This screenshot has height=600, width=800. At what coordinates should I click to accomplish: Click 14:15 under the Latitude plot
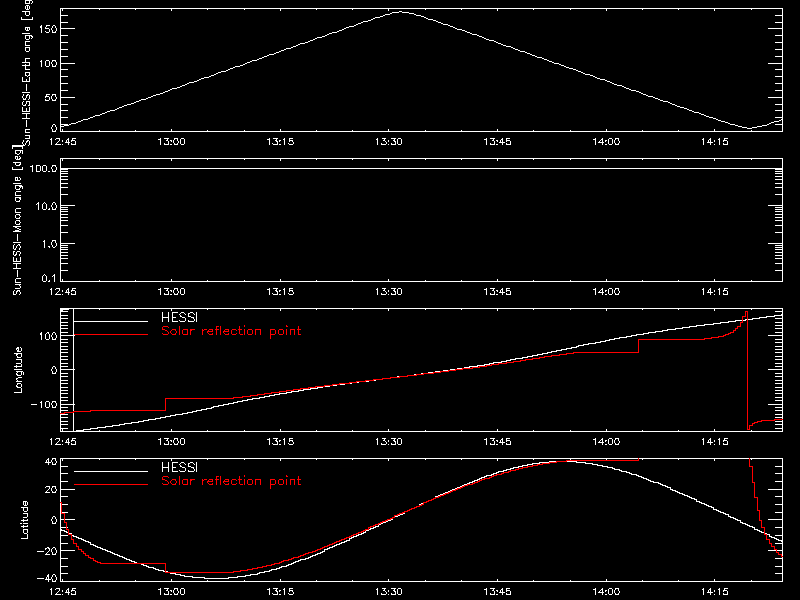(715, 591)
